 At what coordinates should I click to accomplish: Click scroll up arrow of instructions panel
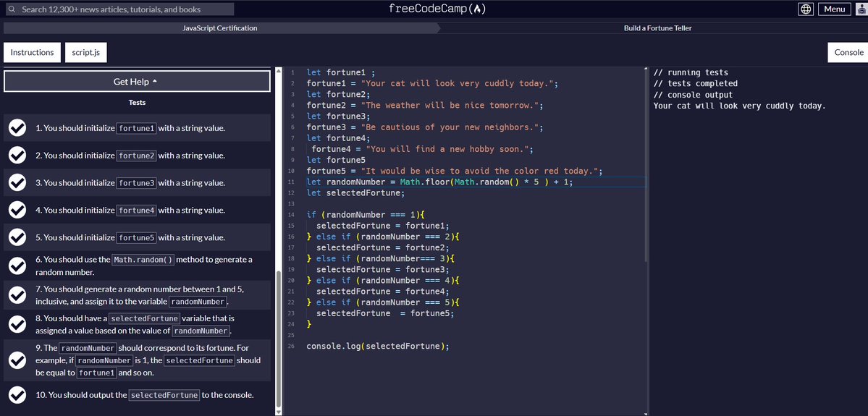[279, 70]
